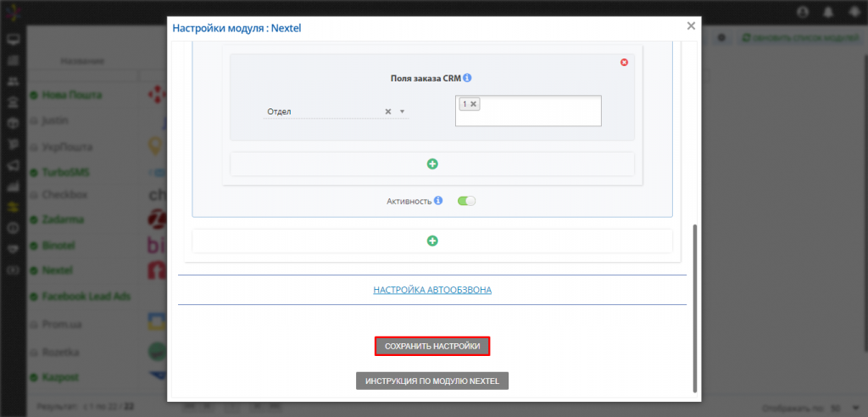Screen dimensions: 868x417
Task: Select the Kazpost module row
Action: point(60,377)
